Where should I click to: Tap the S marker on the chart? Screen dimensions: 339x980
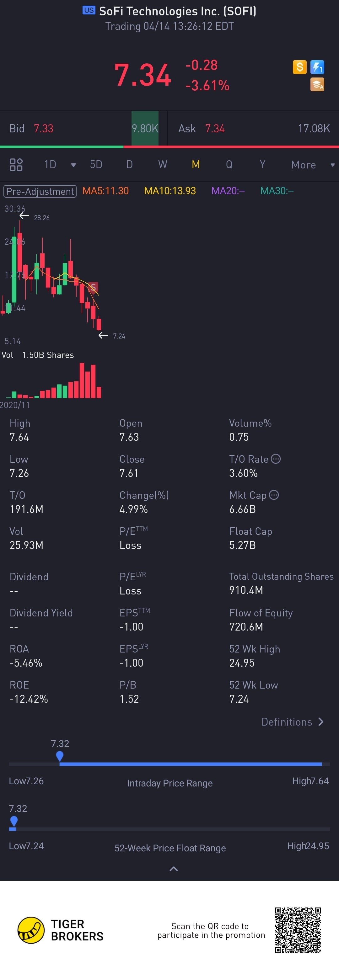(93, 287)
